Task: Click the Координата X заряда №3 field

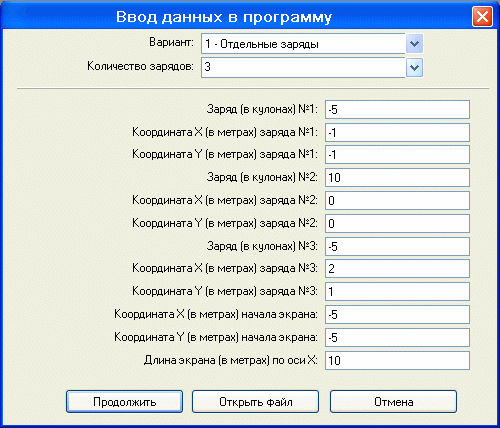Action: (397, 268)
